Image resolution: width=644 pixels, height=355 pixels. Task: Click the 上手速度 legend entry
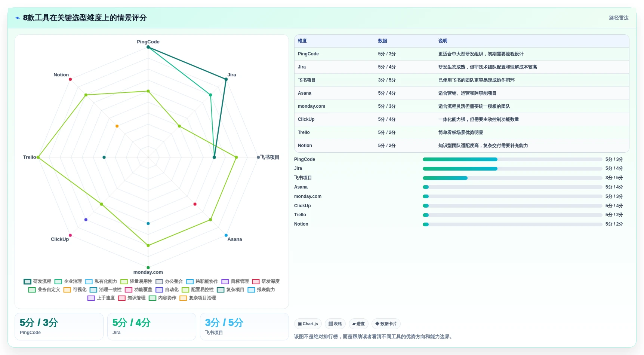point(101,298)
